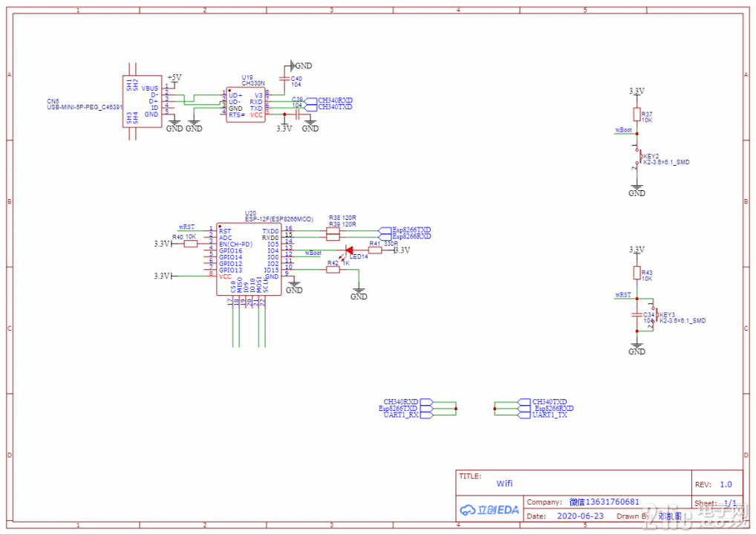Click the 'USB-MINI-5P-PEG_C46391' part name

(85, 107)
